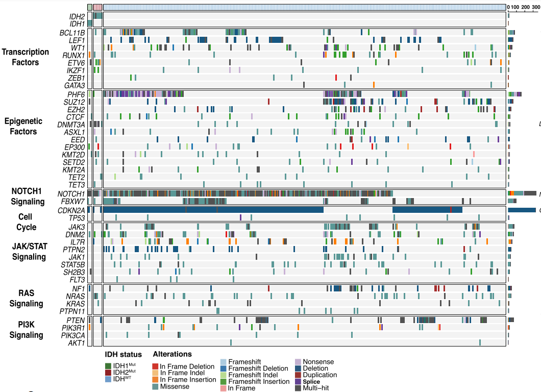Click the PTEN gene label

76,320
